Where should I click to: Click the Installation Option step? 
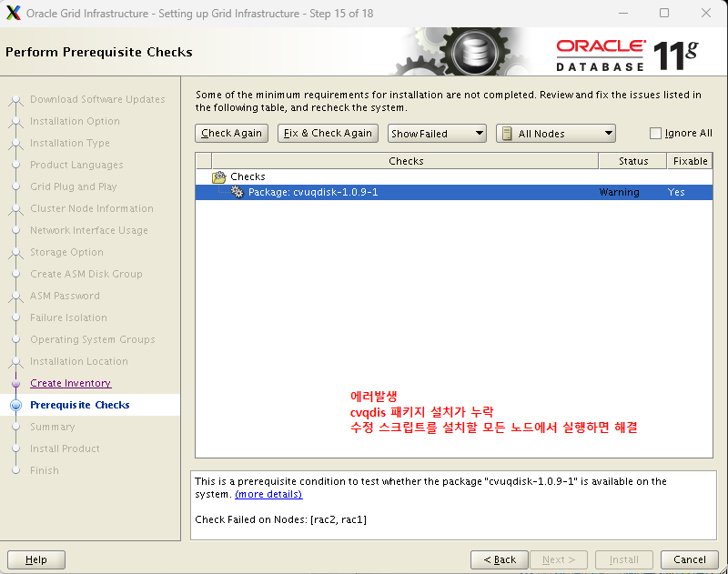75,121
